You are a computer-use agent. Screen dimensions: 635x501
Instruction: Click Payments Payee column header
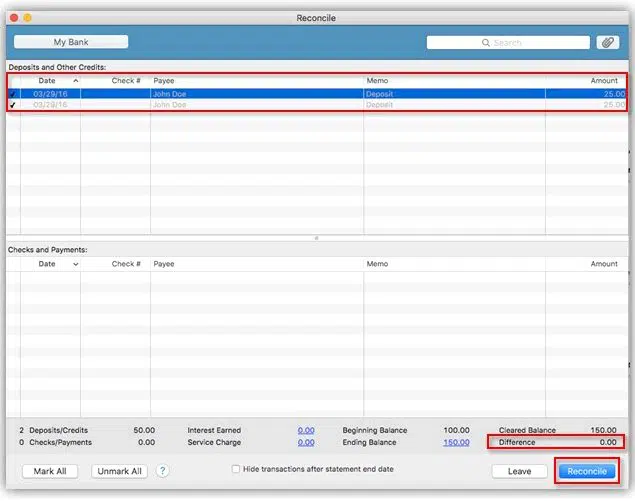pos(257,264)
